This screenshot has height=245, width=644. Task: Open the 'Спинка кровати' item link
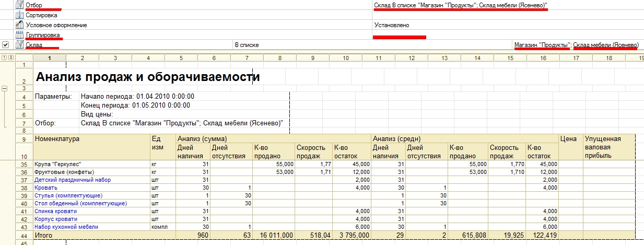tap(55, 211)
